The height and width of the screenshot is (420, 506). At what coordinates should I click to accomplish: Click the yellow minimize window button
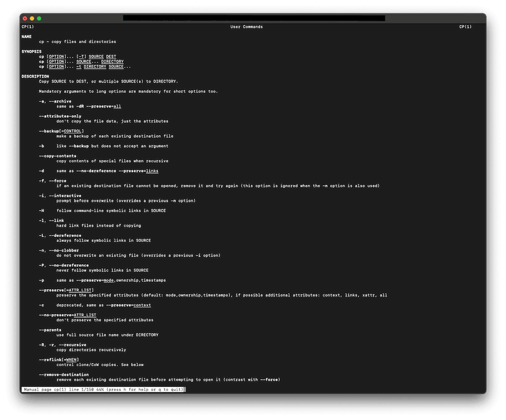(32, 18)
